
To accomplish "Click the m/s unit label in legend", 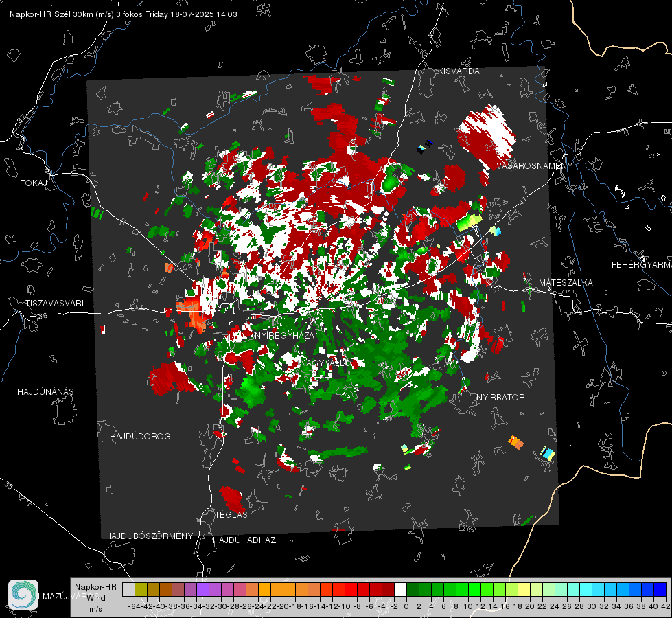I will (95, 609).
